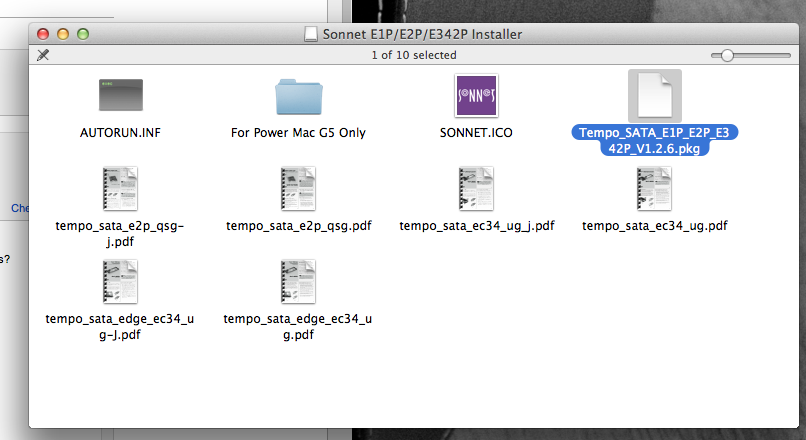This screenshot has height=440, width=806.
Task: Click the tempo_sata_e2p_qsg-j.pdf filename
Action: [120, 233]
